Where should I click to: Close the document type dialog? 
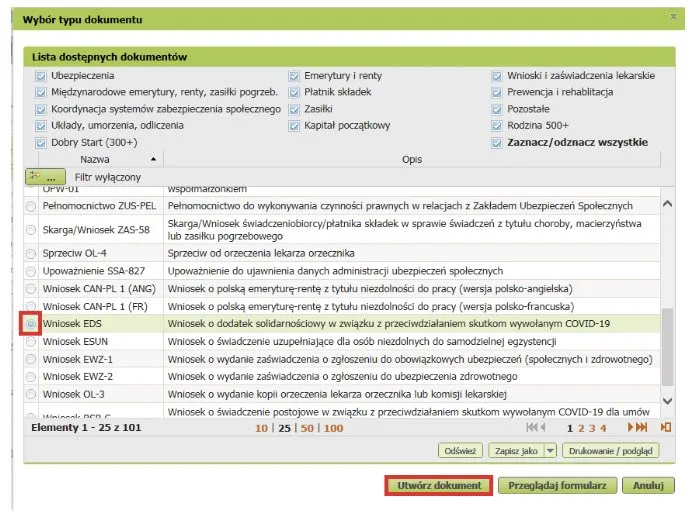pyautogui.click(x=672, y=18)
